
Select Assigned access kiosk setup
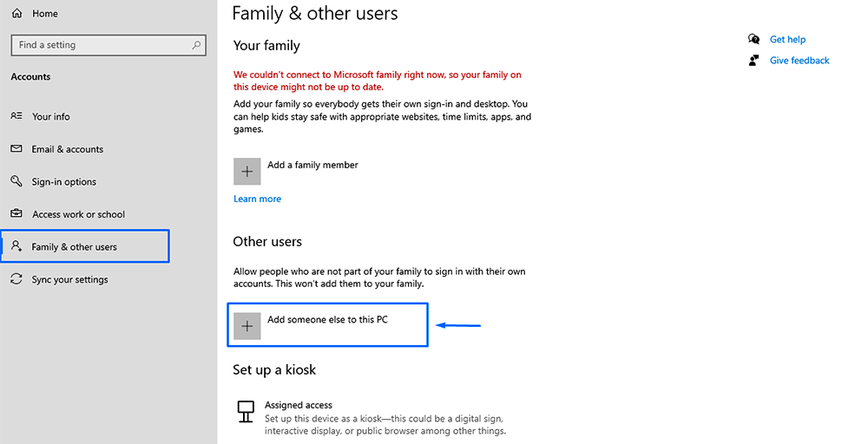tap(299, 405)
